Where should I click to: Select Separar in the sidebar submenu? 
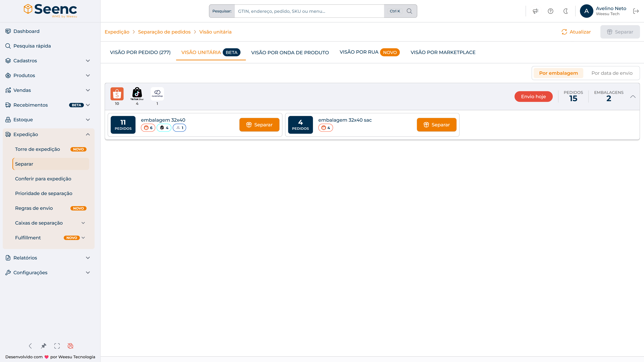51,164
